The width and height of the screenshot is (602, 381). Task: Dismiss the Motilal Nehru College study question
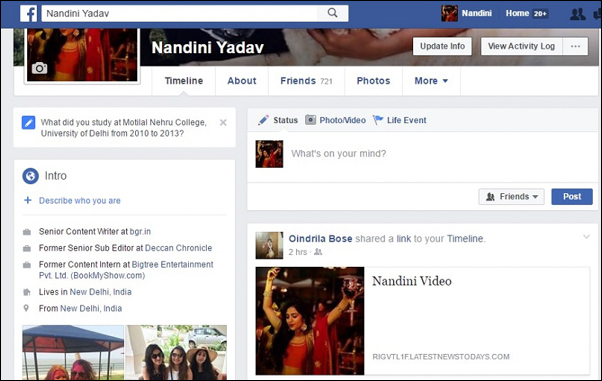coord(223,123)
